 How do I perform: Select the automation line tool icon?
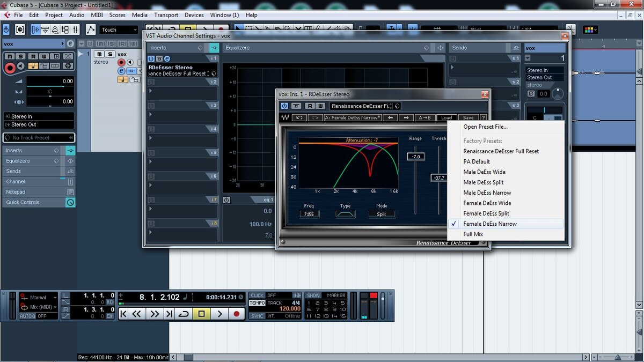pos(91,30)
